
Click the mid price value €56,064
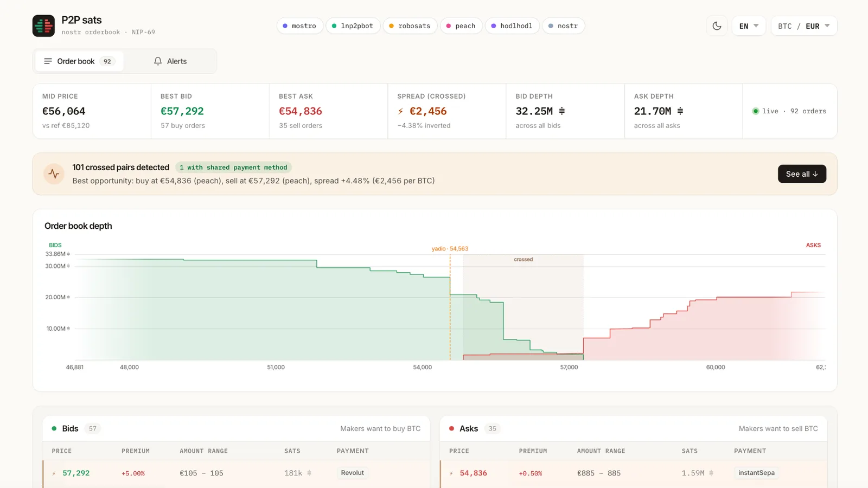tap(64, 111)
